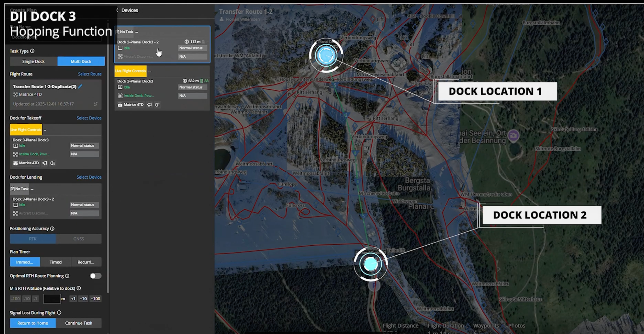Image resolution: width=644 pixels, height=334 pixels.
Task: Click the refresh icon next to Updated timestamp
Action: [x=96, y=104]
